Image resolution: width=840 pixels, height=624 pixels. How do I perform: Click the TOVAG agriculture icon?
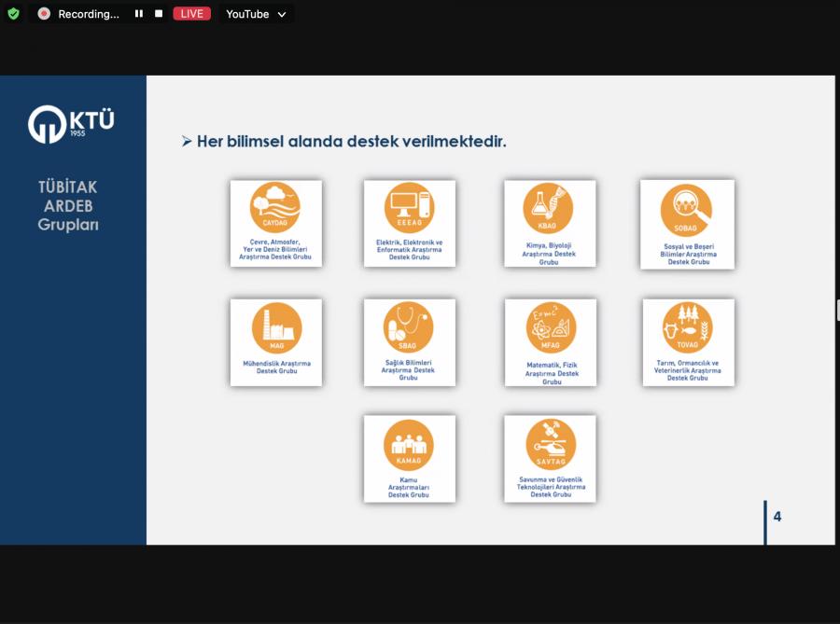click(687, 327)
